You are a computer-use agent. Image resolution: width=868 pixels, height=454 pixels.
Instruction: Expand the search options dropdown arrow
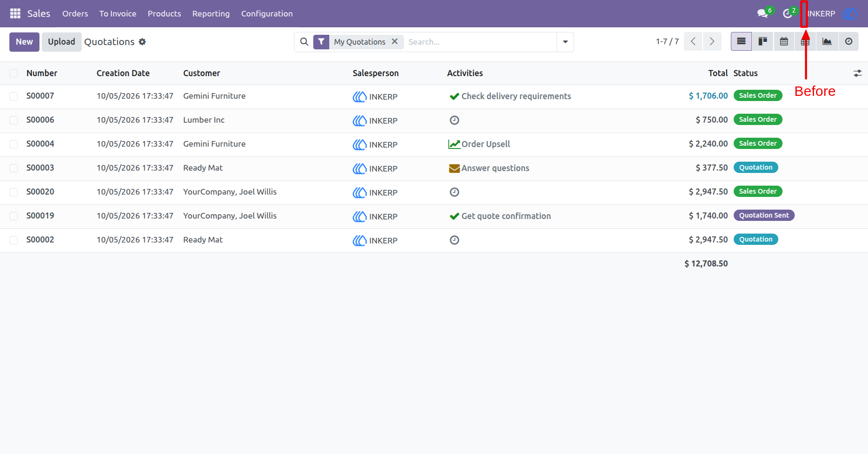pyautogui.click(x=565, y=42)
